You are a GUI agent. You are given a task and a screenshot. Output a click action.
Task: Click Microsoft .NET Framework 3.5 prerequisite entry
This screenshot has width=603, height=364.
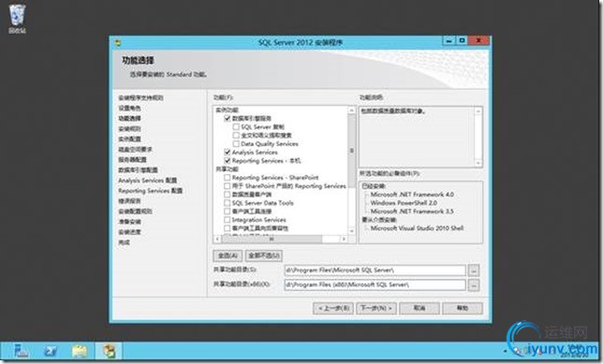[x=412, y=211]
